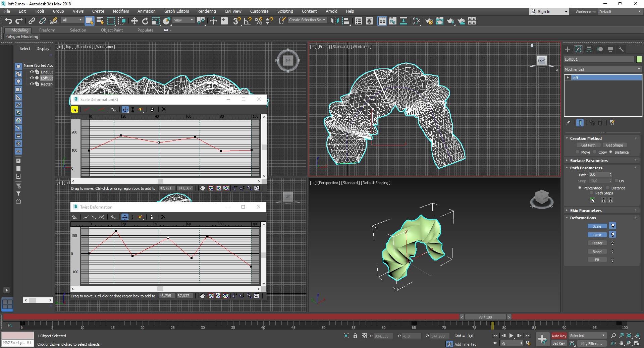644x348 pixels.
Task: Switch to the Object Paint tab
Action: [112, 30]
